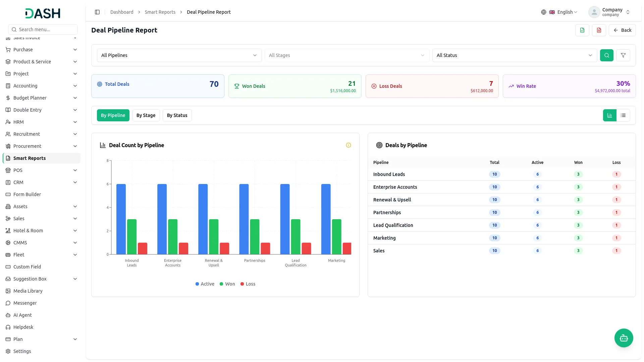644x362 pixels.
Task: Click the Renewal & Upsell row name
Action: pos(392,200)
